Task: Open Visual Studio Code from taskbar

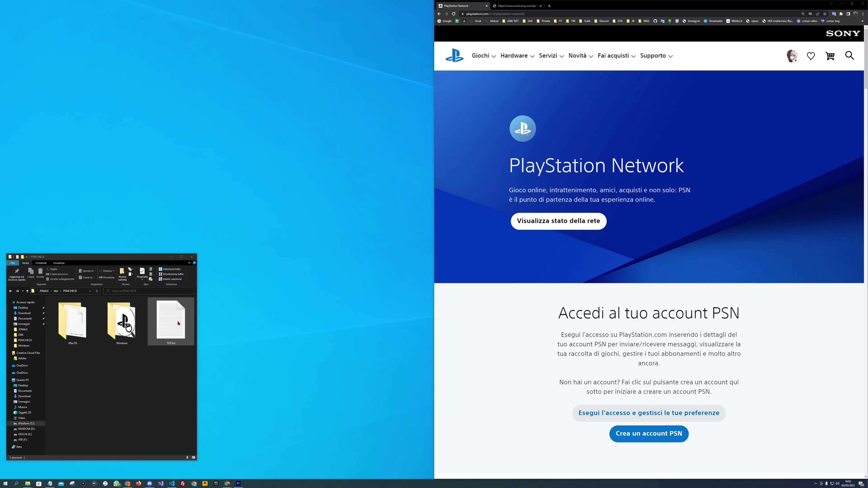Action: (172, 483)
